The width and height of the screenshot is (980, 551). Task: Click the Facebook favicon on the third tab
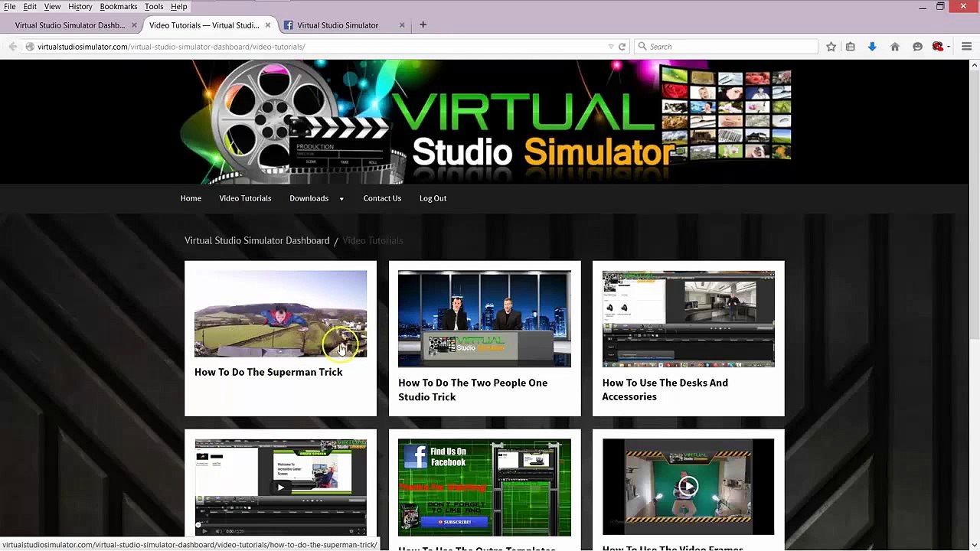pos(289,25)
